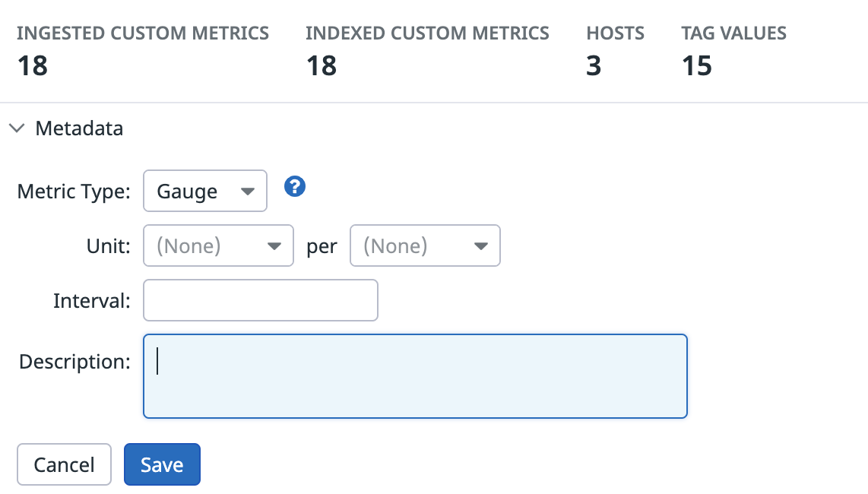
Task: Click the HOSTS label
Action: (x=615, y=33)
